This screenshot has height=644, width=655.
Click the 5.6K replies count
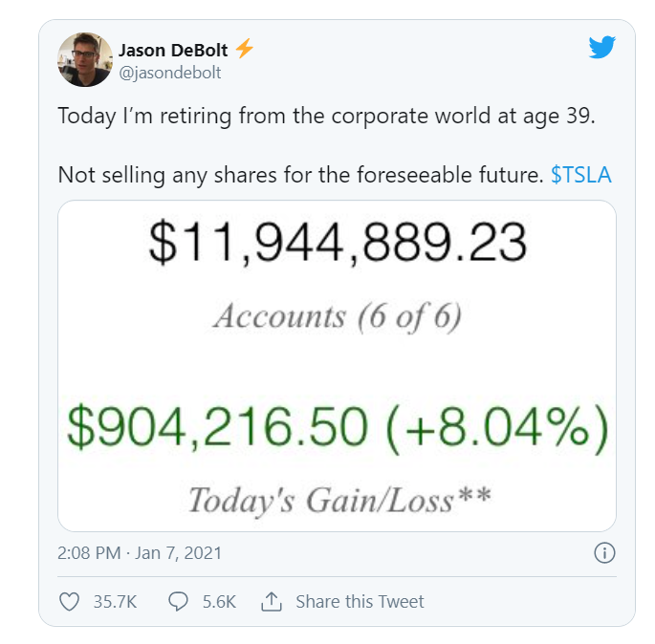[217, 602]
